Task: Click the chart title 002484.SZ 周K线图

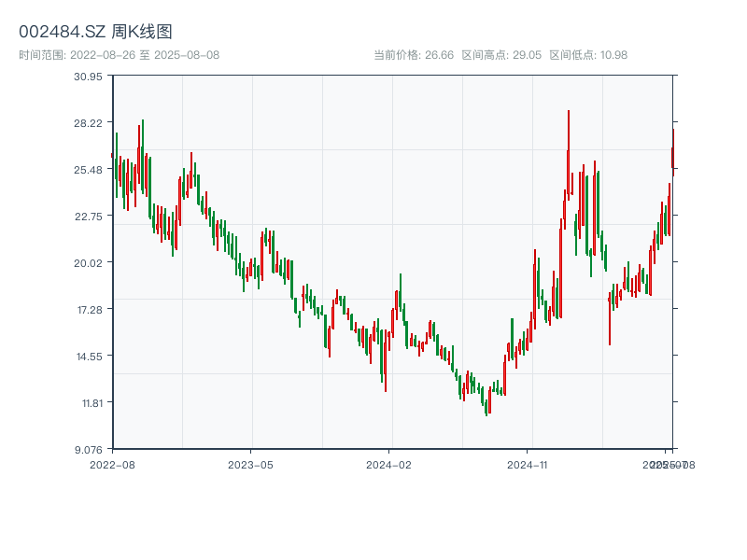Action: [95, 32]
